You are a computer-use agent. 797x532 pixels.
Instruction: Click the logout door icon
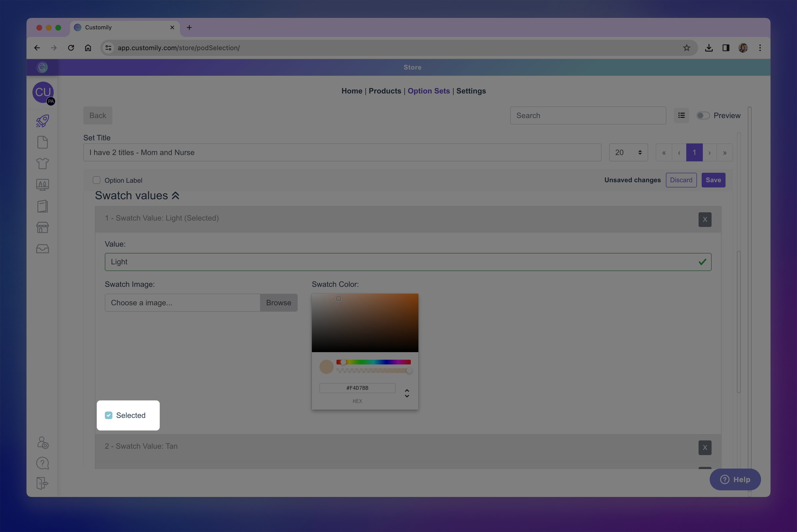42,483
